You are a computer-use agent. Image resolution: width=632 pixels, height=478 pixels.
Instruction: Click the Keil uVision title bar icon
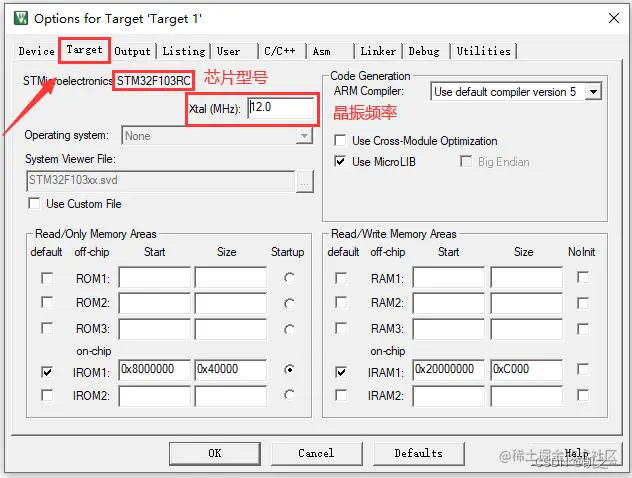(21, 18)
